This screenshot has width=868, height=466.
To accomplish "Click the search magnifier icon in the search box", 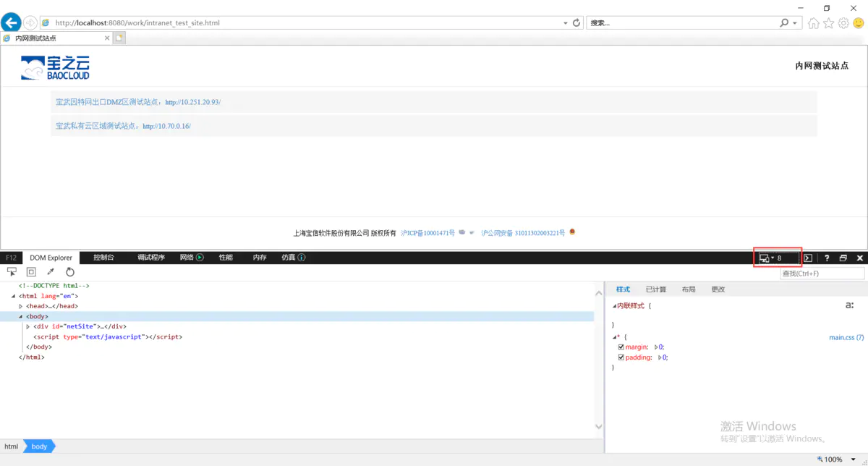I will pos(784,22).
